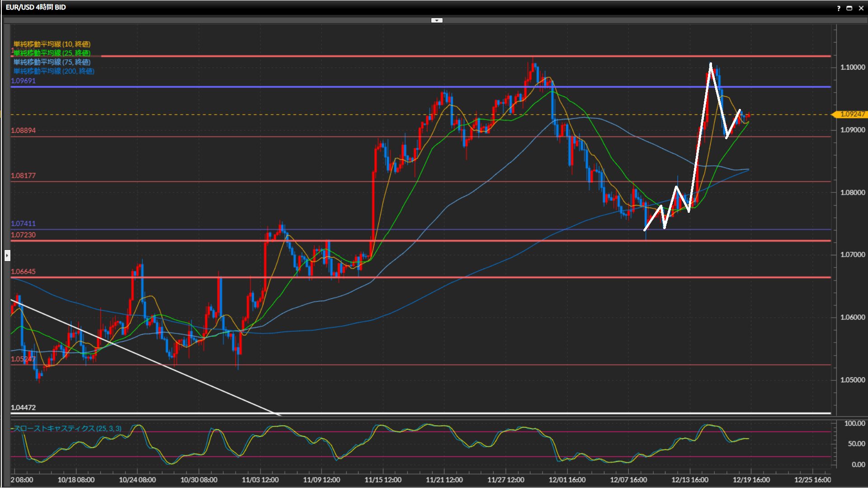Close the EUR/USD chart window
The width and height of the screenshot is (868, 488).
861,8
